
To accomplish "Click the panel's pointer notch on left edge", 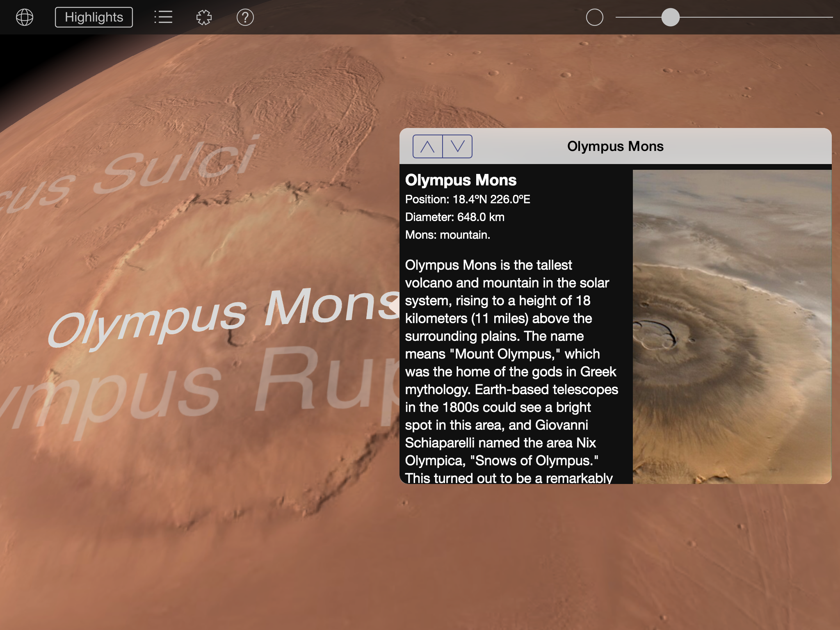I will (x=395, y=306).
